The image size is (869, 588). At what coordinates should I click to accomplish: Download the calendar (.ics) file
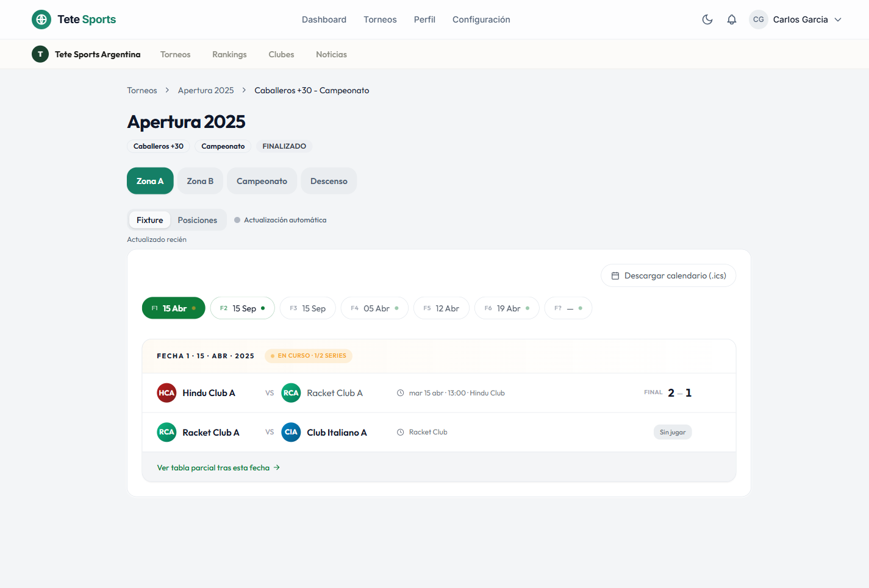click(668, 275)
